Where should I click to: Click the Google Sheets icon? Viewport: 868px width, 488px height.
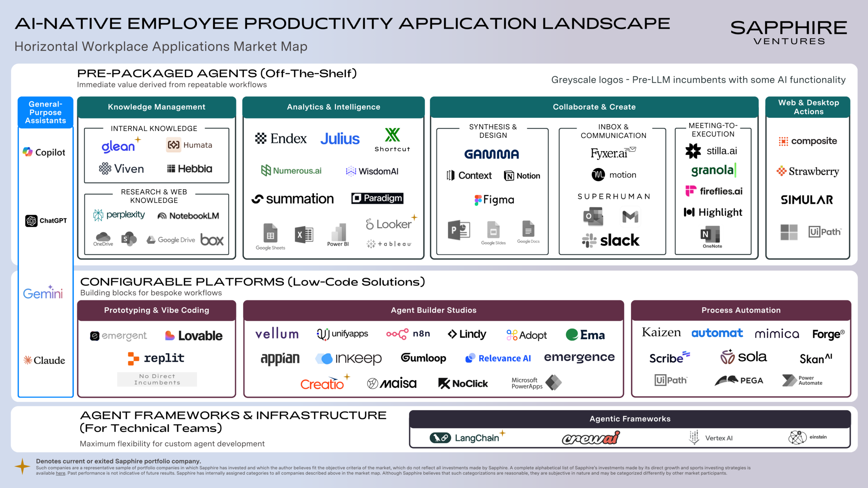[270, 233]
